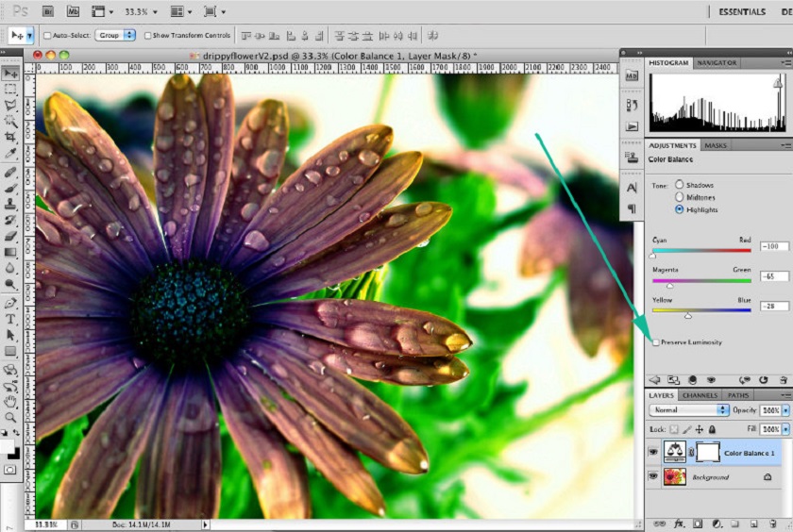Image resolution: width=793 pixels, height=532 pixels.
Task: Tick the Auto-Select checkbox
Action: click(45, 35)
